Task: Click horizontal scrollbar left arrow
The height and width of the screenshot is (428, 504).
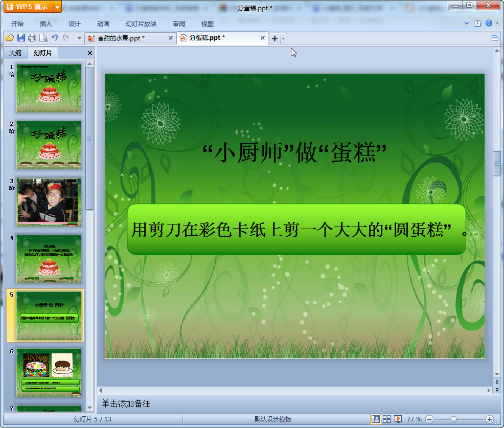Action: click(x=101, y=390)
